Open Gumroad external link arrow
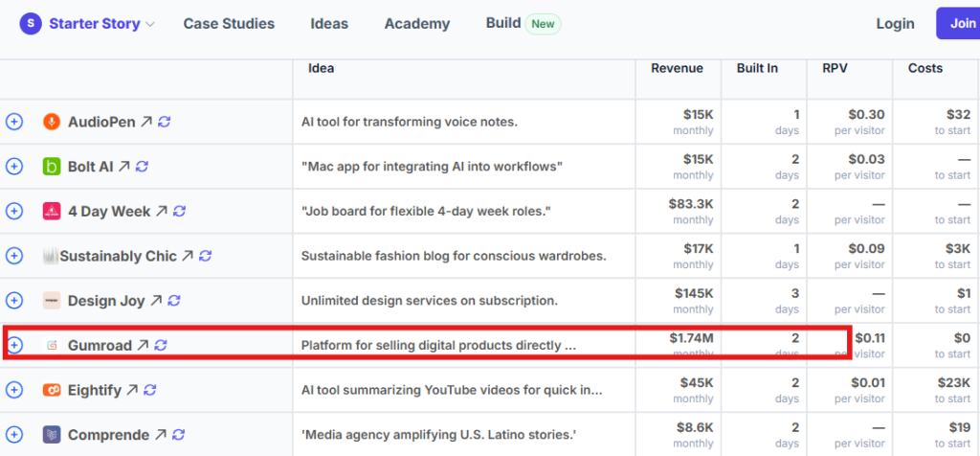This screenshot has height=456, width=980. (143, 345)
